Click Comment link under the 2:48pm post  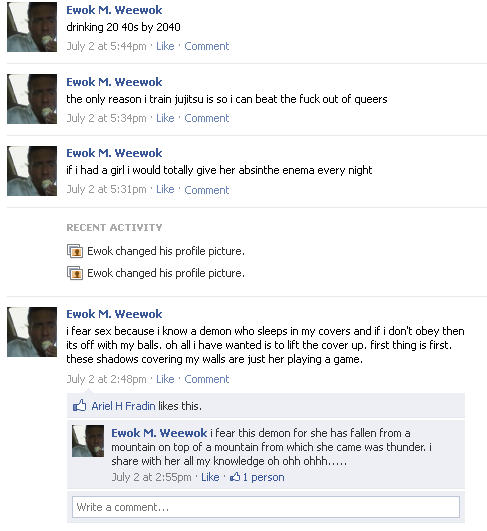point(207,379)
